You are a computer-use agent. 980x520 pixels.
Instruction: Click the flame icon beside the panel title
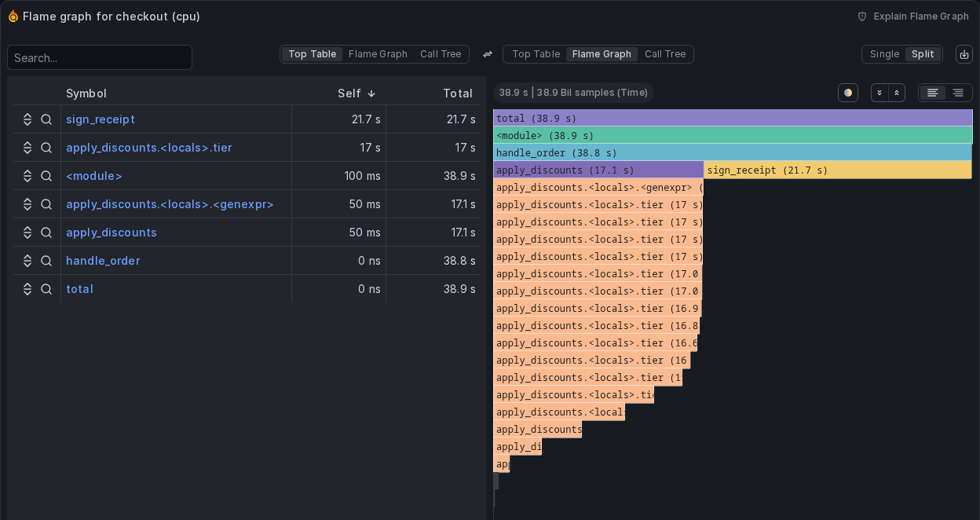coord(13,16)
